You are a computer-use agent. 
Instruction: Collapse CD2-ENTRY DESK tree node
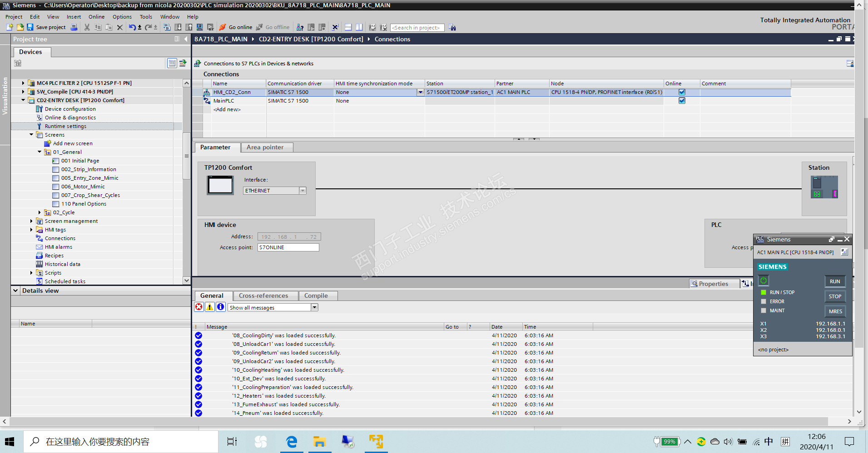tap(23, 100)
